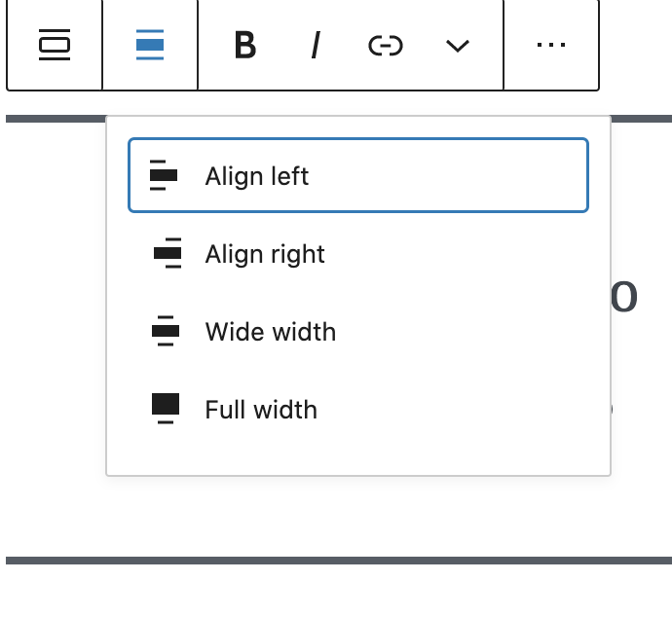Choose Wide width alignment
The height and width of the screenshot is (617, 672).
coord(358,332)
